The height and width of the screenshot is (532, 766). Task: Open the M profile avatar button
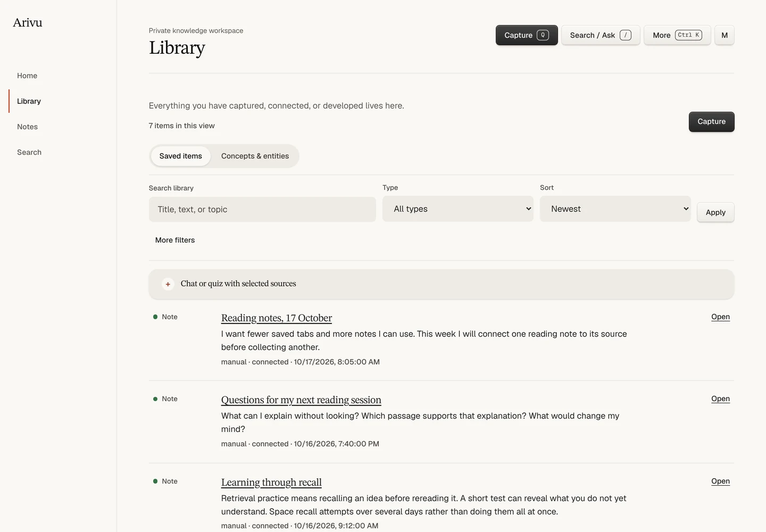(724, 35)
